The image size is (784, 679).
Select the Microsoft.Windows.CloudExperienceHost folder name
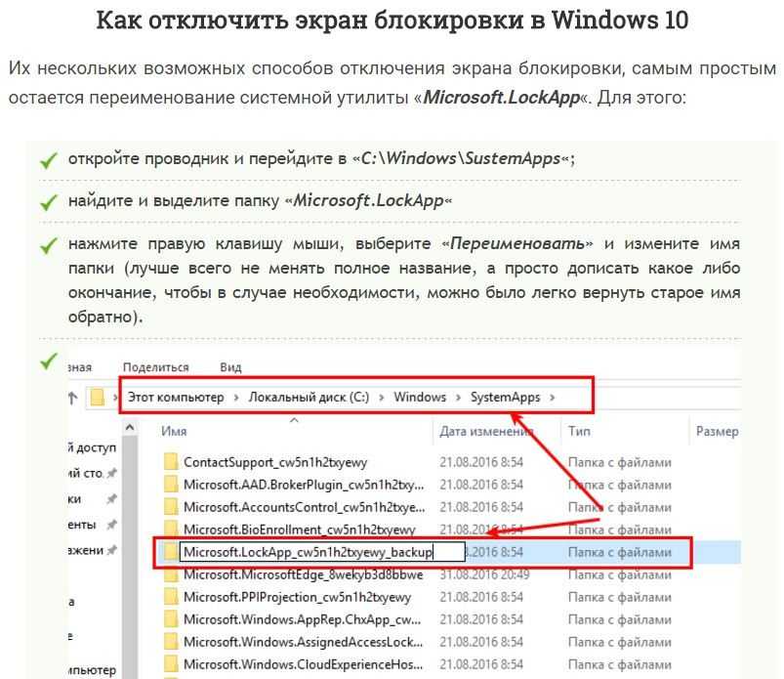303,664
